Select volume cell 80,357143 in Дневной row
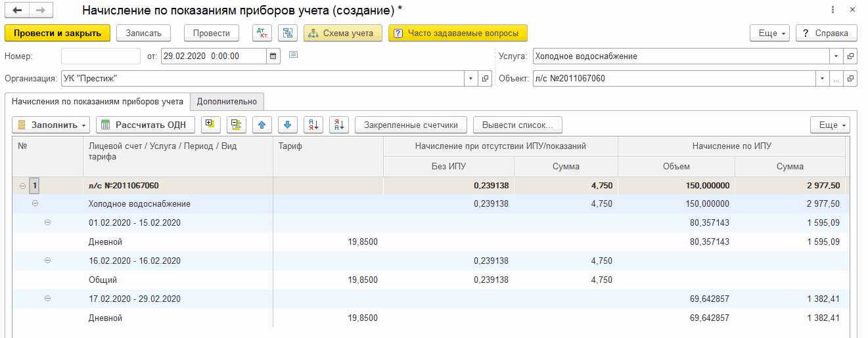 click(x=677, y=242)
